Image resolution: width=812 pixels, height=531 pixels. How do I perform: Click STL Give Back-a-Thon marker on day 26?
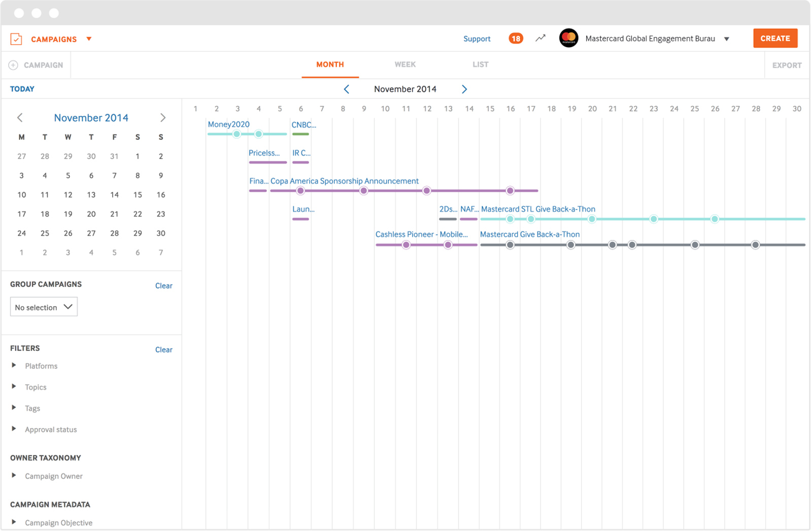click(x=715, y=219)
